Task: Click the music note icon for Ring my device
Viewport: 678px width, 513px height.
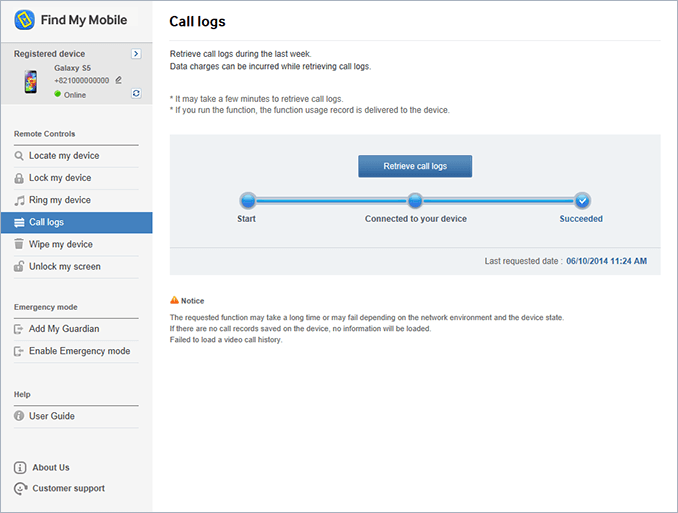Action: pos(20,200)
